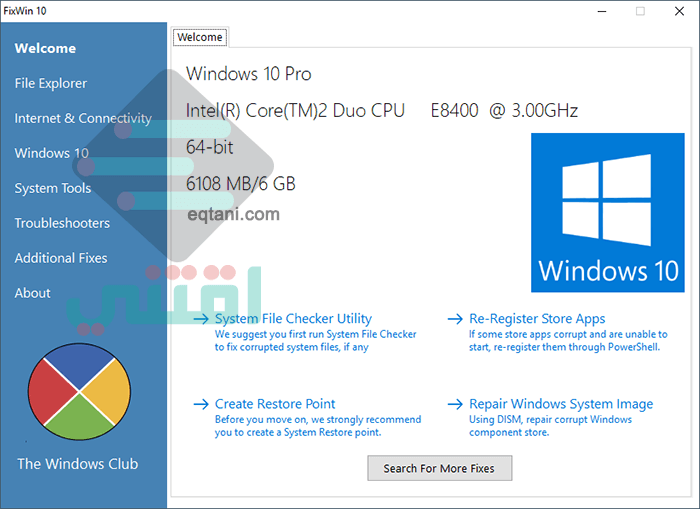Click the 'Using DISM, repair corrupt' description
The height and width of the screenshot is (509, 700).
[x=550, y=426]
